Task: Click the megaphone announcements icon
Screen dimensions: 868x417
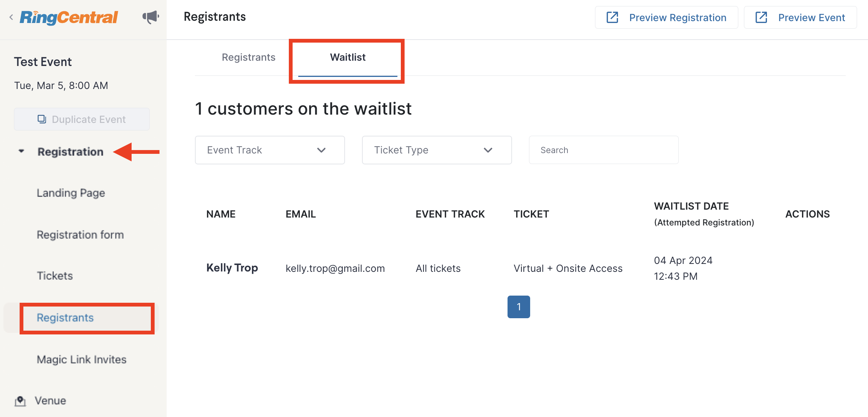Action: coord(150,17)
